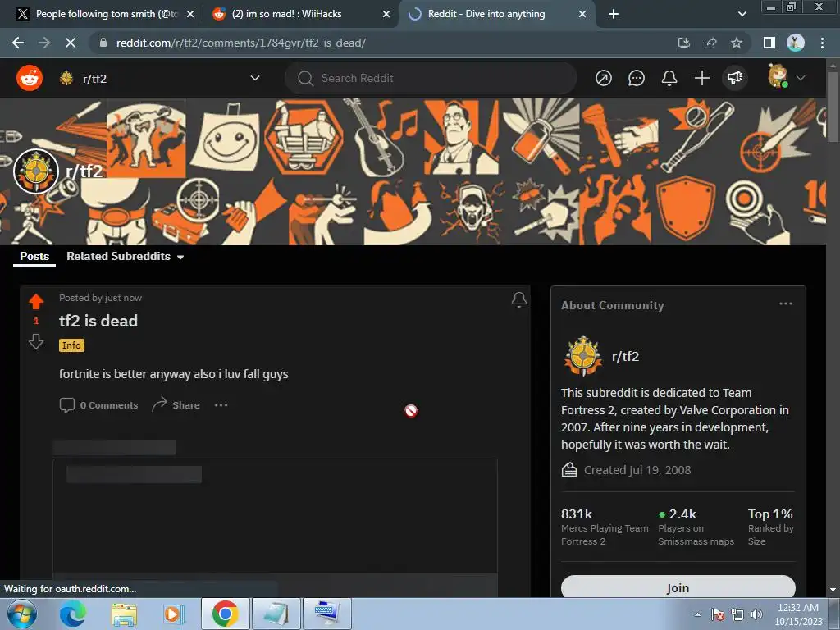
Task: Click the Chrome taskbar button
Action: click(225, 614)
